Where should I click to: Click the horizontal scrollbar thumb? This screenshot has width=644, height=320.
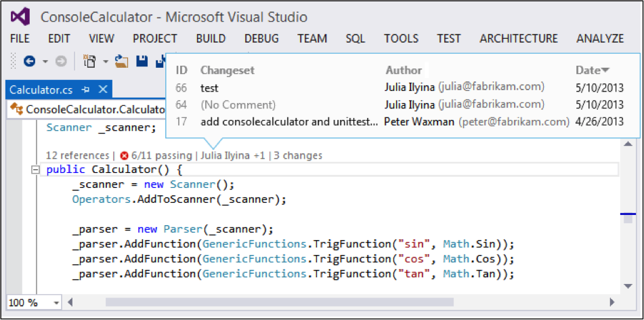pyautogui.click(x=279, y=302)
